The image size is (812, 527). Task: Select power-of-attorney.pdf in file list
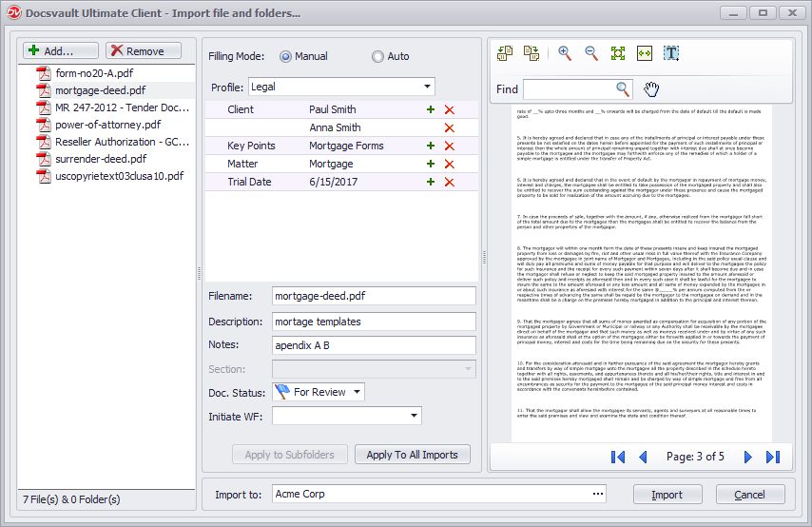click(106, 125)
